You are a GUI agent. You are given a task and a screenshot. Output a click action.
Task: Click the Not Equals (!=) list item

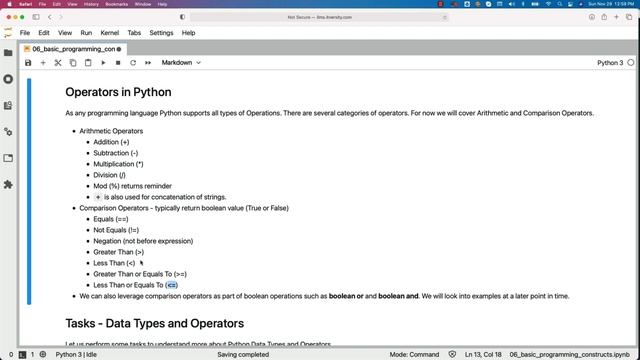116,230
